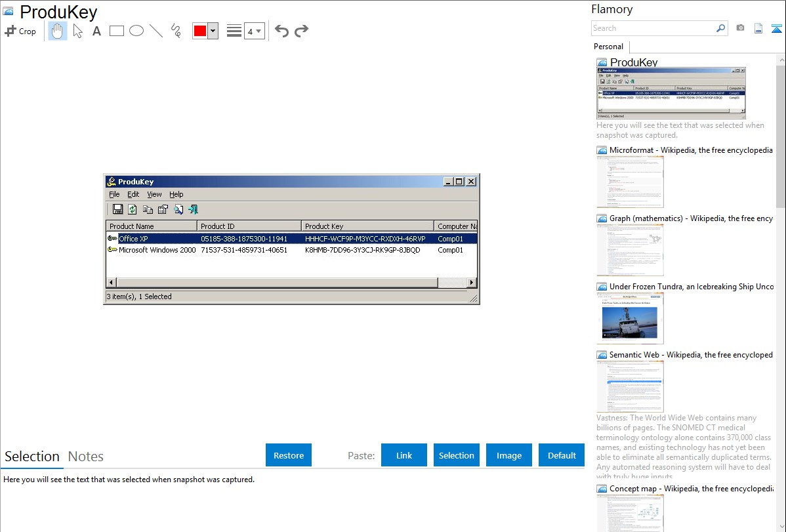Click the ProduKey exit icon
The height and width of the screenshot is (532, 786).
coord(193,209)
